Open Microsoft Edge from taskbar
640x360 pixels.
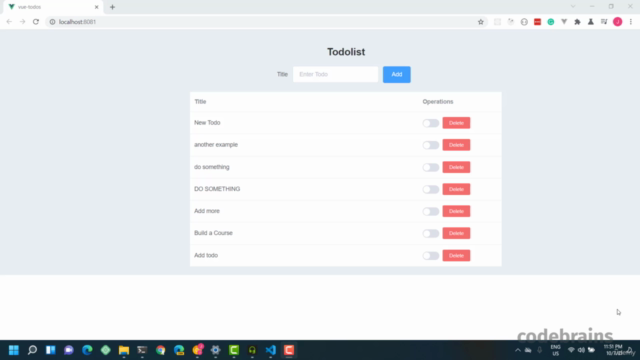click(x=87, y=350)
